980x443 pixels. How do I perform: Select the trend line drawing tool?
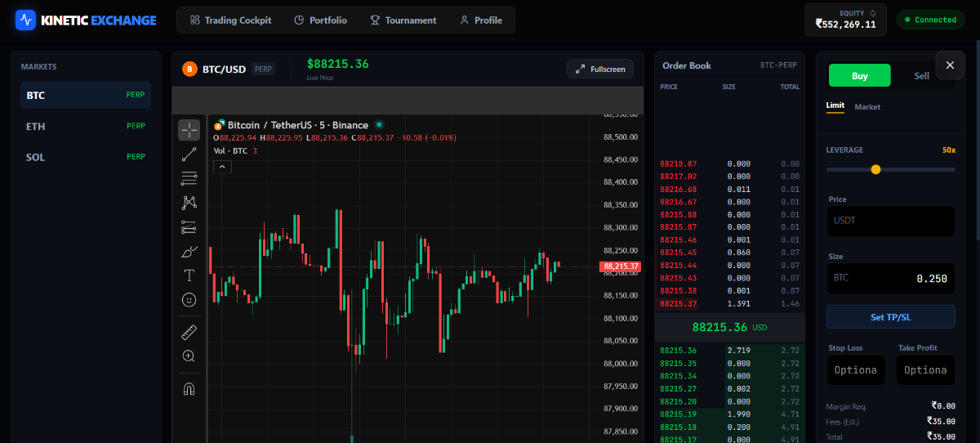point(189,154)
